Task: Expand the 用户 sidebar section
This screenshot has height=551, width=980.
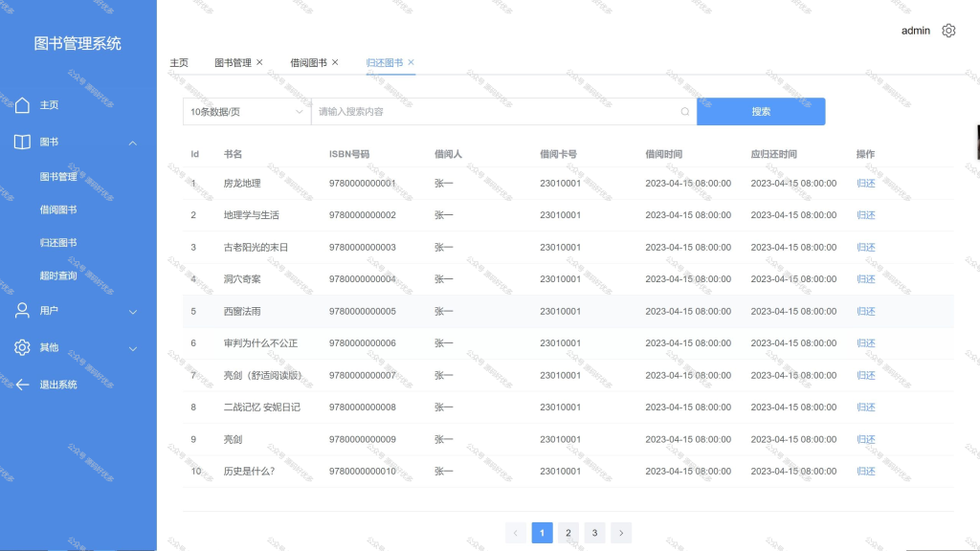Action: [x=132, y=312]
